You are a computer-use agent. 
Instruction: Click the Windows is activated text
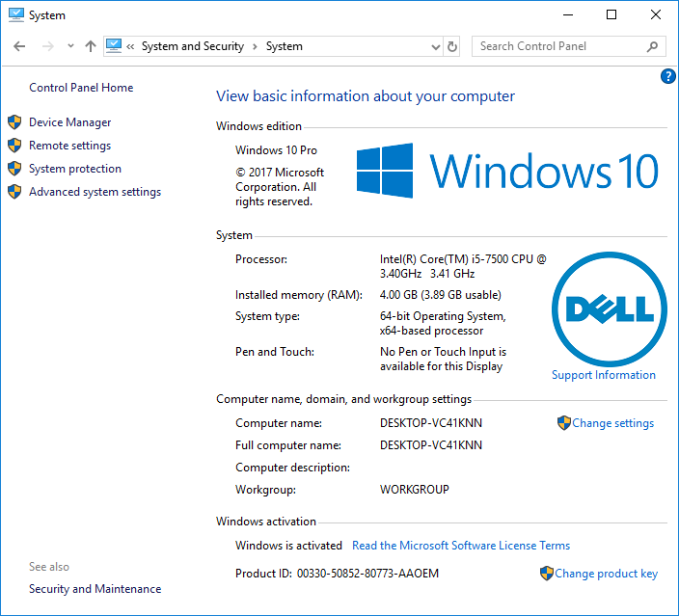coord(288,546)
